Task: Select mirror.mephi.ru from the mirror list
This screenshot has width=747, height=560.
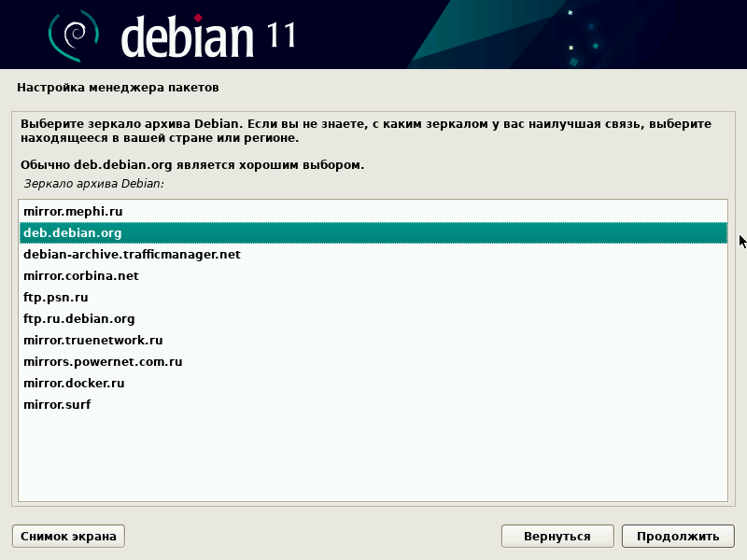Action: click(x=75, y=211)
